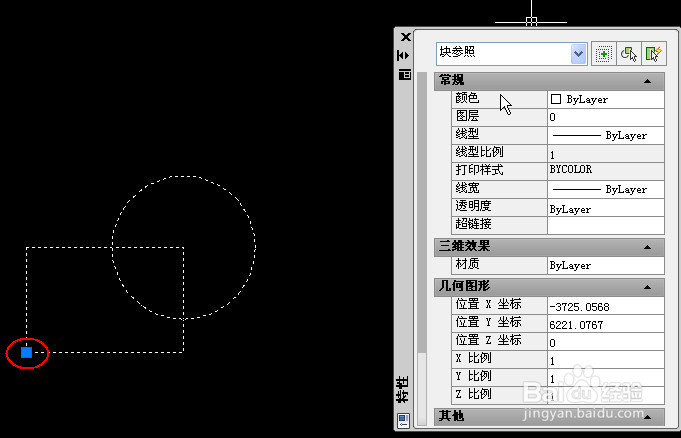The width and height of the screenshot is (681, 438).
Task: Open the 块参照 object type dropdown
Action: (578, 54)
